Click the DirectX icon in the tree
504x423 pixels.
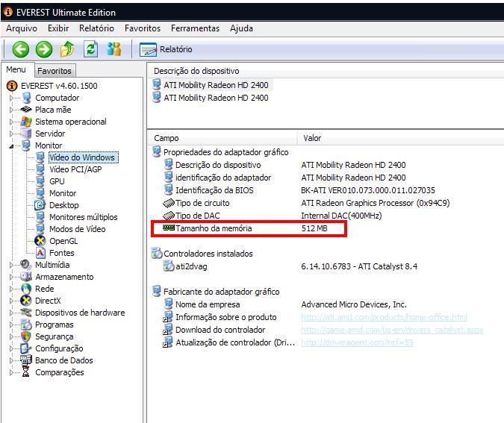[x=25, y=301]
